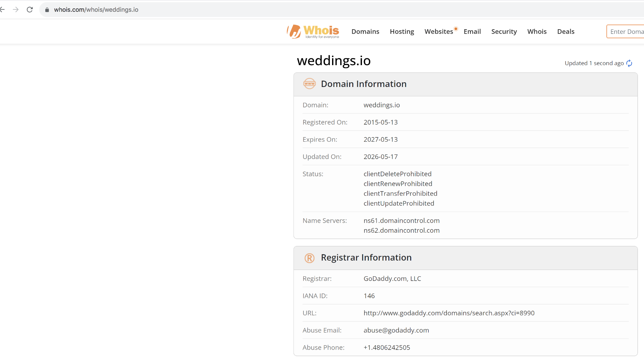Image resolution: width=644 pixels, height=362 pixels.
Task: Click the Name Servers label
Action: click(325, 221)
